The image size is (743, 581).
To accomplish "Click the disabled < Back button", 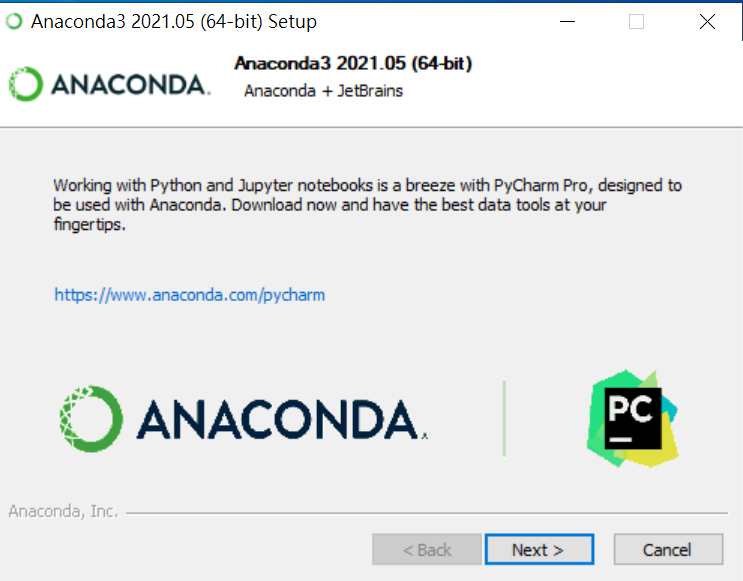I will pos(426,550).
